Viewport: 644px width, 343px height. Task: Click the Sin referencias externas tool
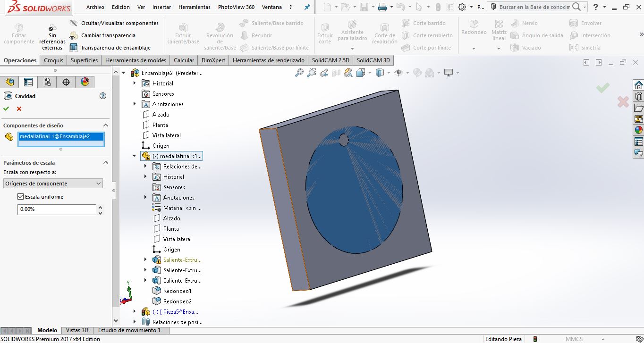coord(52,38)
